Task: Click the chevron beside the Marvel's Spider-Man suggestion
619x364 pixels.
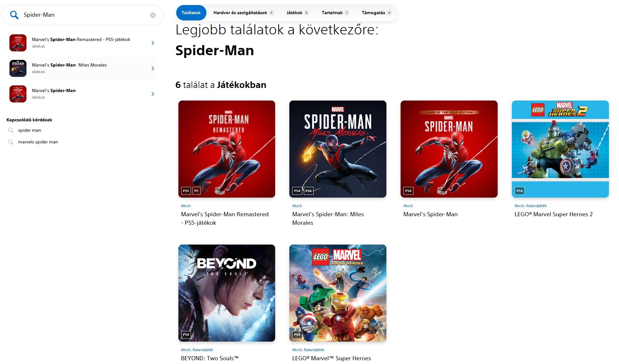Action: [x=153, y=94]
